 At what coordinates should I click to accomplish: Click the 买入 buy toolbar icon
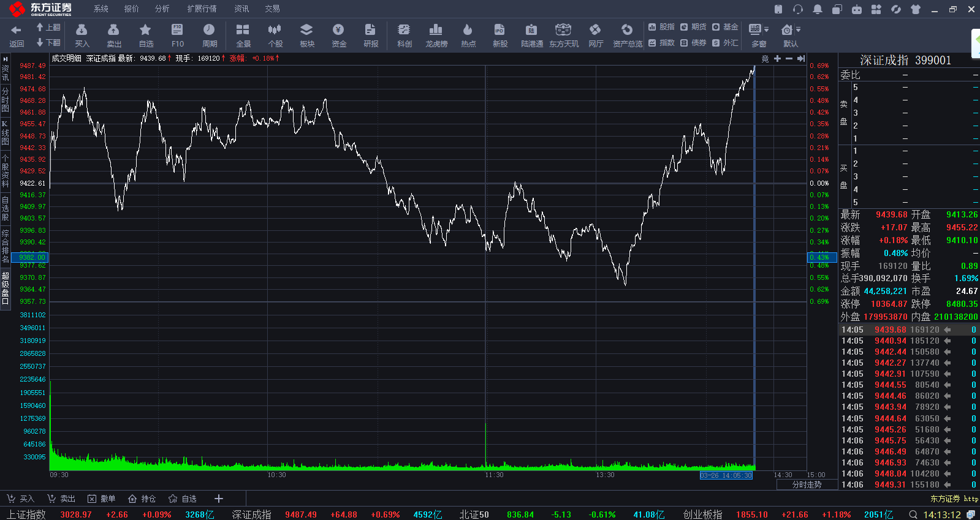[x=82, y=36]
